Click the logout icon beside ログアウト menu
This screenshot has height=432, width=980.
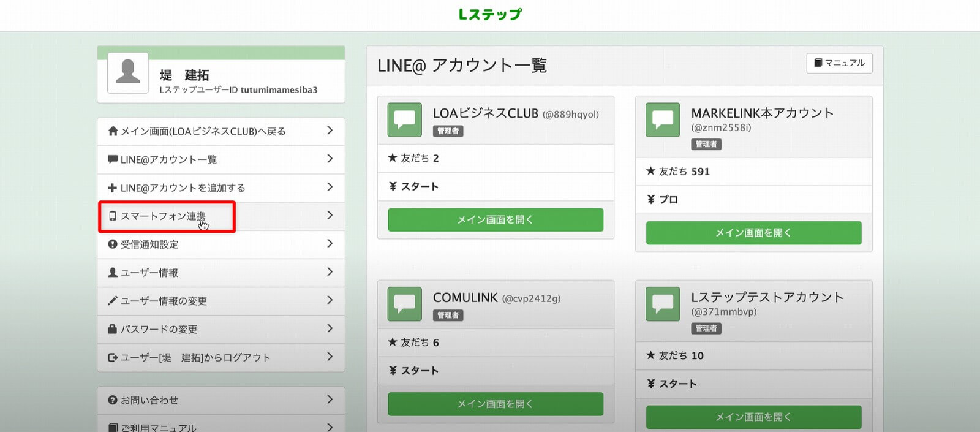coord(113,357)
